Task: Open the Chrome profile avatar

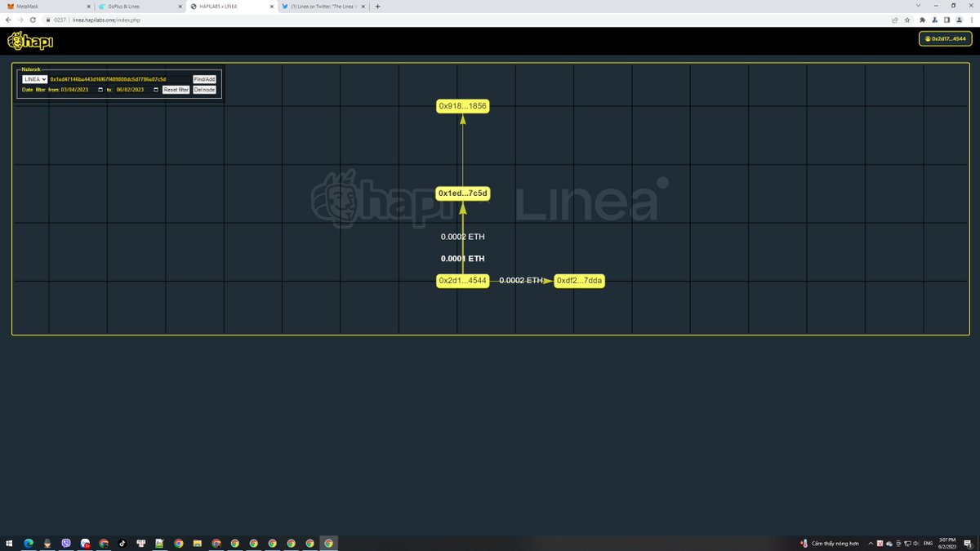Action: (x=959, y=20)
